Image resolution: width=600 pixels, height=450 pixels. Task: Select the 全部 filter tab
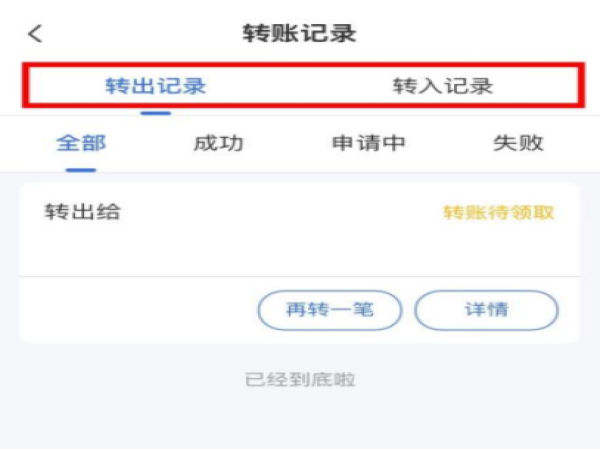coord(81,143)
